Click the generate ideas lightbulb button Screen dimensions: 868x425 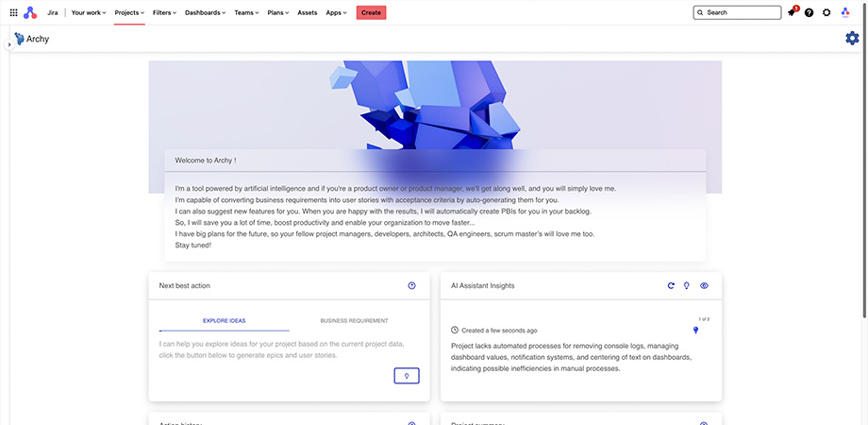pos(407,376)
